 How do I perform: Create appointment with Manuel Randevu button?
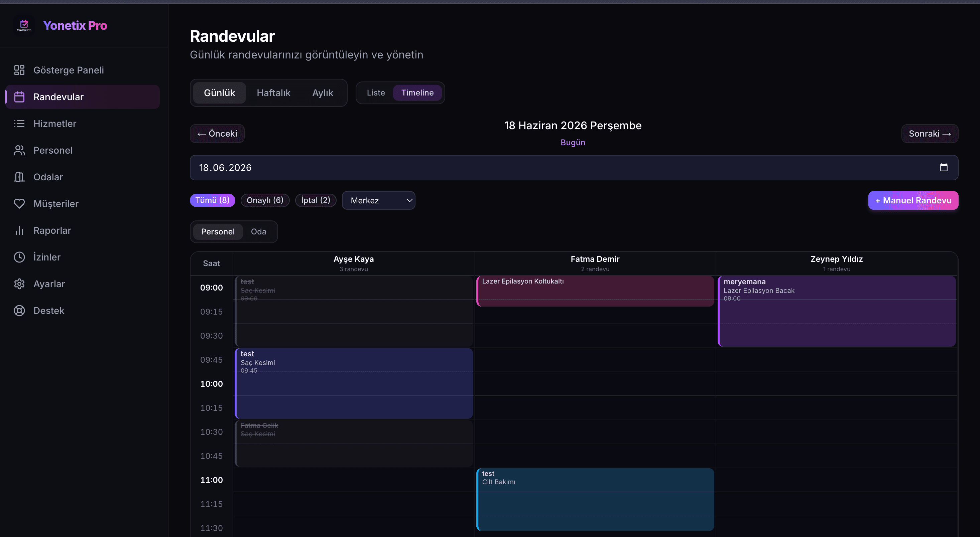[x=913, y=200]
